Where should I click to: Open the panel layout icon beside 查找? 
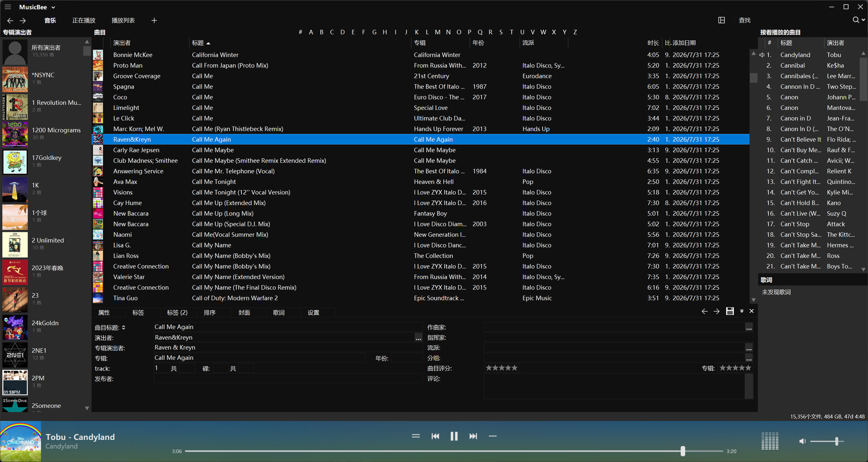point(722,20)
